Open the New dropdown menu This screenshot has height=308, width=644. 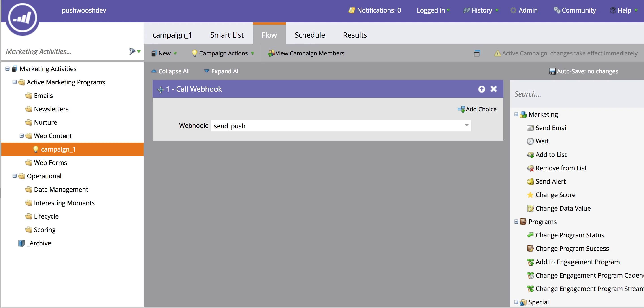[x=164, y=53]
